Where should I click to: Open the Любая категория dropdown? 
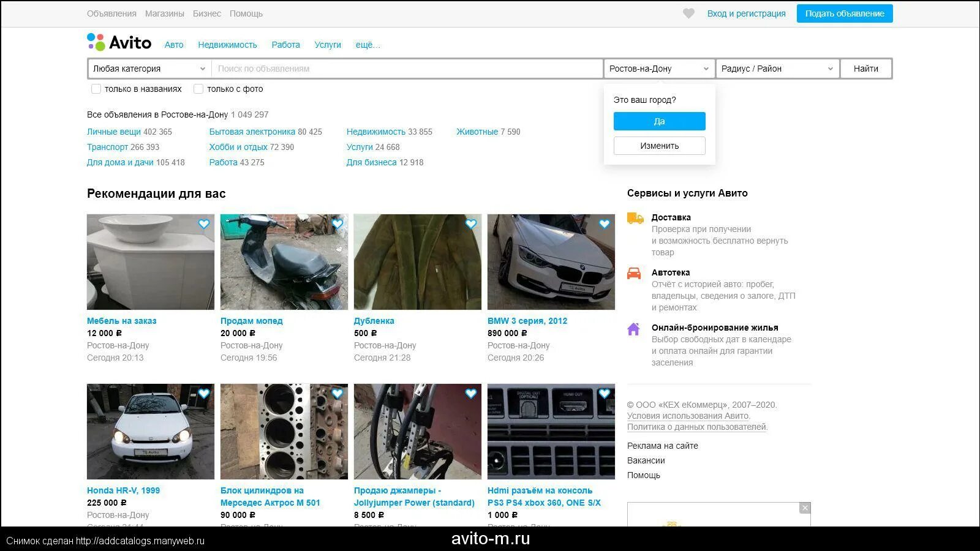coord(149,69)
